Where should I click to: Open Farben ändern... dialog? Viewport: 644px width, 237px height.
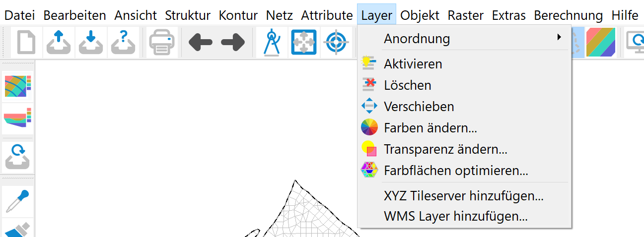coord(465,127)
